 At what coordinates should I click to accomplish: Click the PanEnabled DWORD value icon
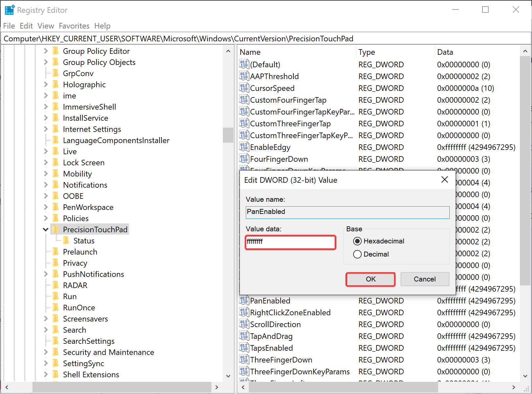[244, 301]
